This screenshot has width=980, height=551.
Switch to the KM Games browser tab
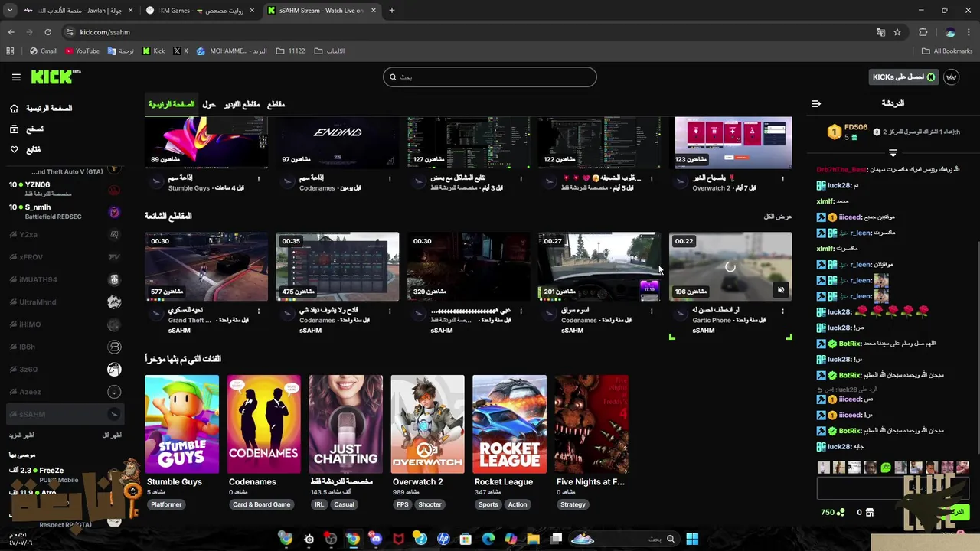pos(201,11)
